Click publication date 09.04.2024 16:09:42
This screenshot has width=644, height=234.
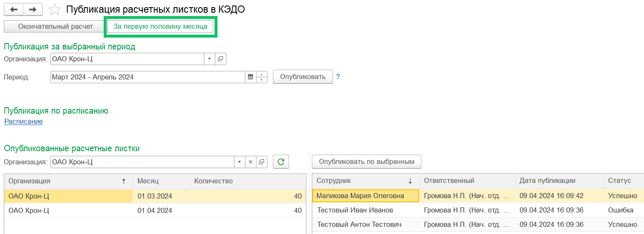(x=559, y=196)
